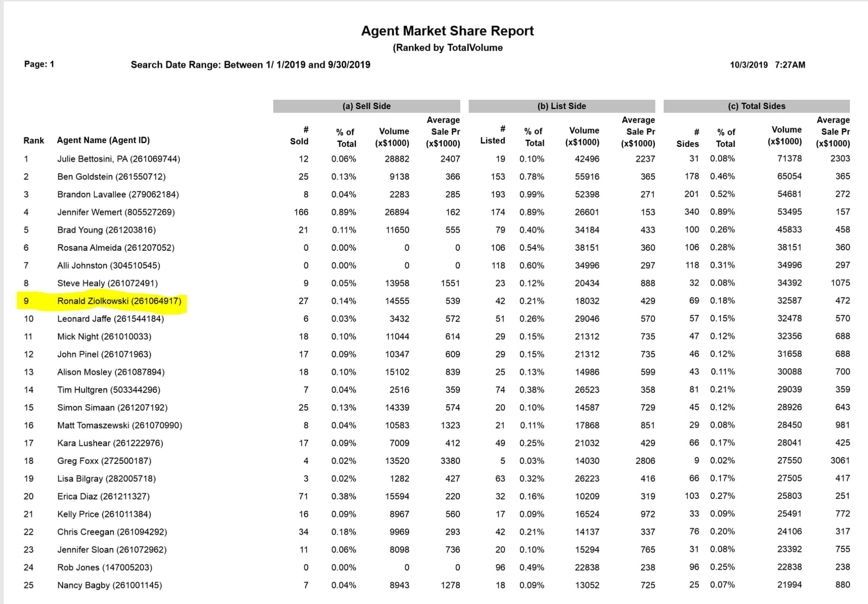Select the (c) Total Sides header band
The image size is (868, 604).
point(756,106)
